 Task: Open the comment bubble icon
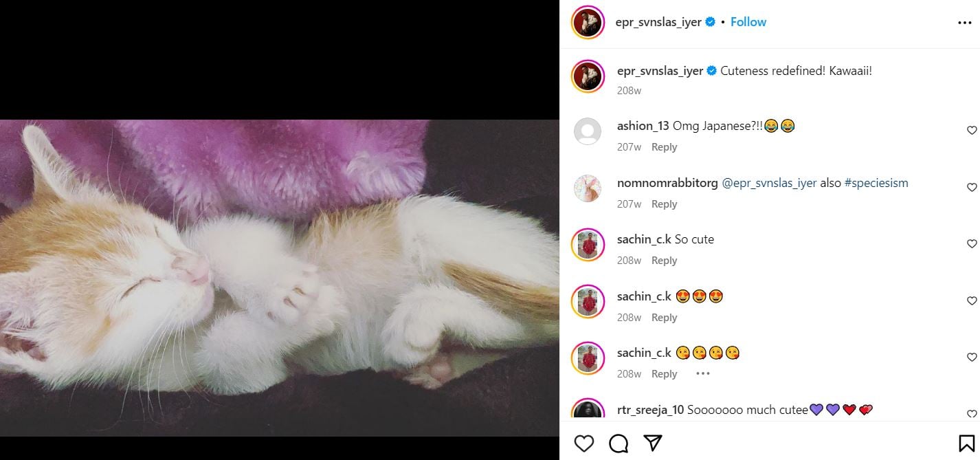(619, 443)
